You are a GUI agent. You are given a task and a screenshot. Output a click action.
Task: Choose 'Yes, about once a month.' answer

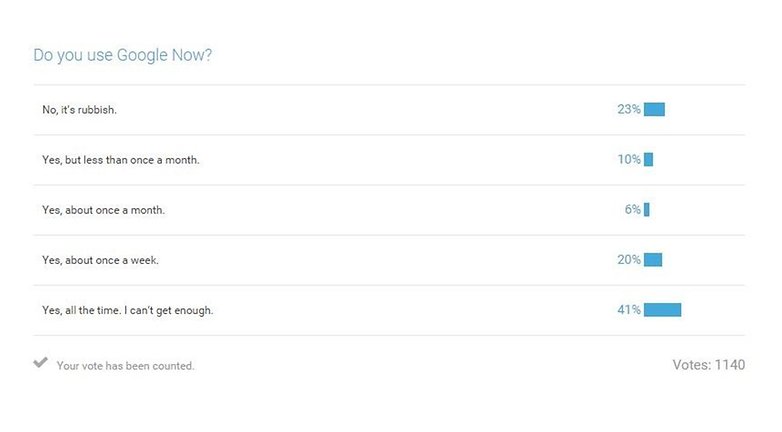tap(389, 210)
